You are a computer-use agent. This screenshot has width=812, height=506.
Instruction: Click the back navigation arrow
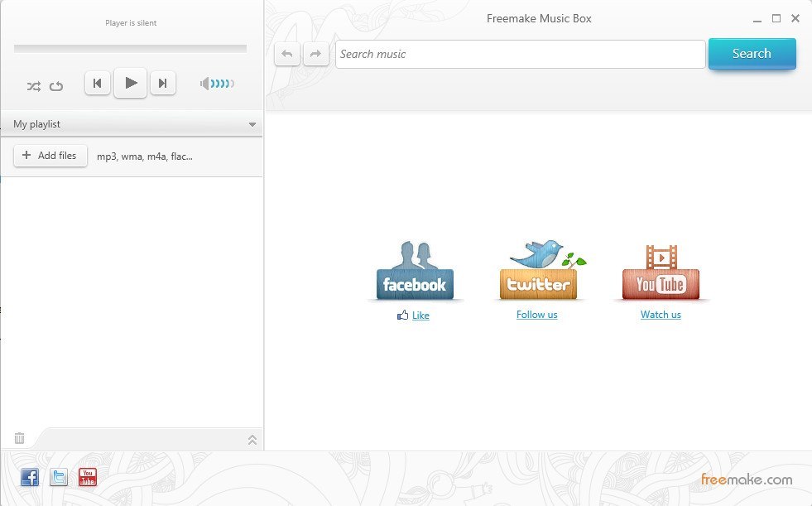coord(286,53)
